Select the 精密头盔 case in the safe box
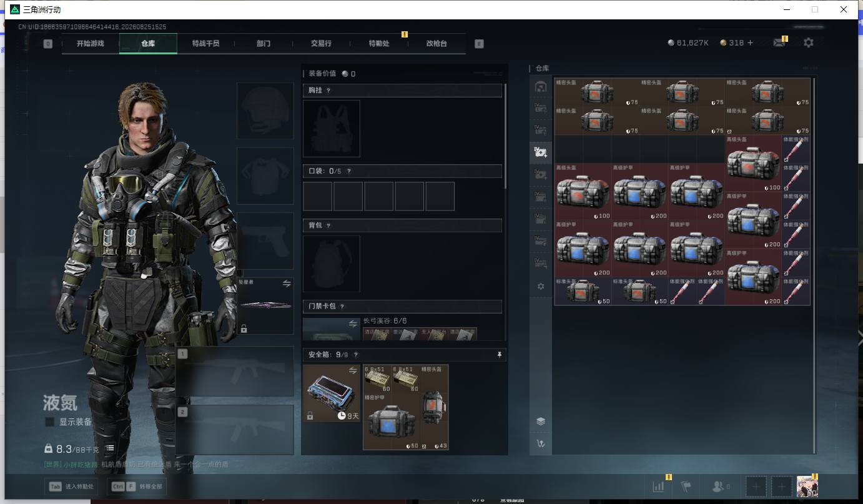The height and width of the screenshot is (504, 863). (434, 407)
